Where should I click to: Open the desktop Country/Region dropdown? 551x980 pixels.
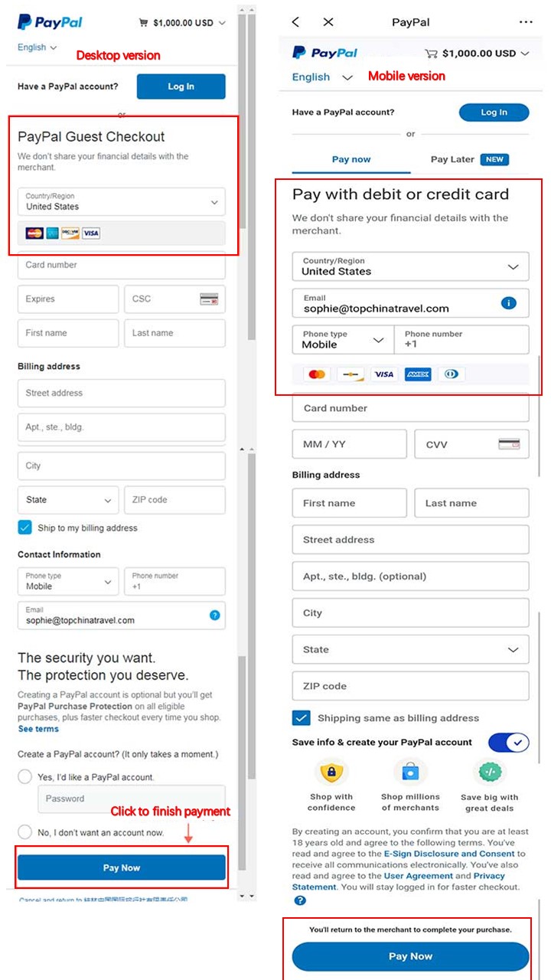[x=122, y=201]
